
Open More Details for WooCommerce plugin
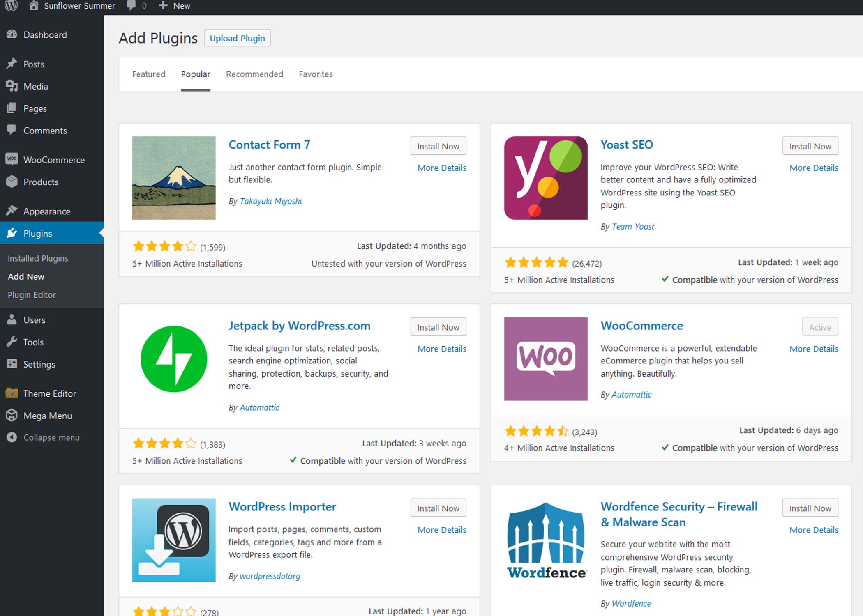(x=814, y=349)
